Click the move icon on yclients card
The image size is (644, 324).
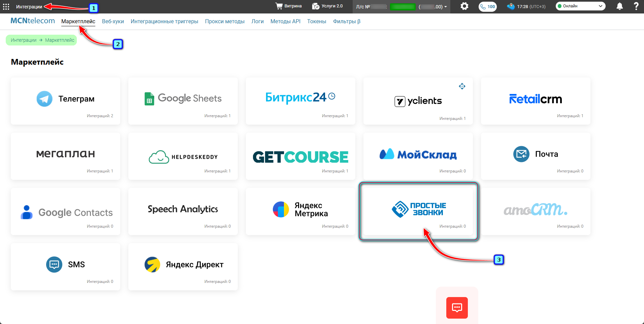coord(462,86)
